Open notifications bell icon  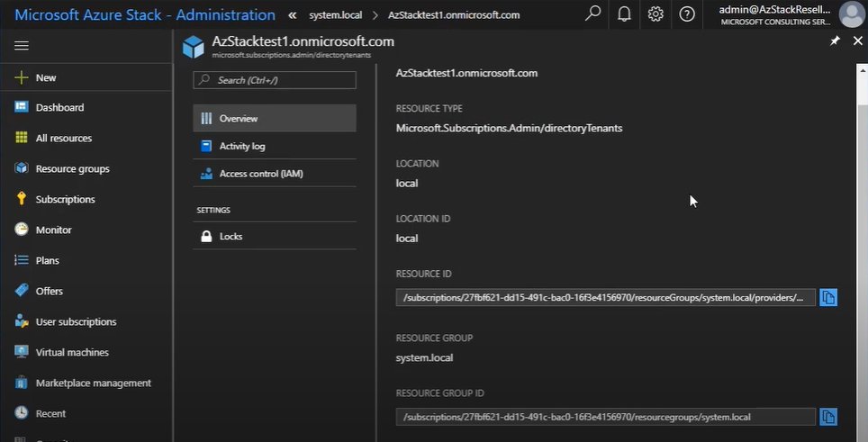click(624, 14)
